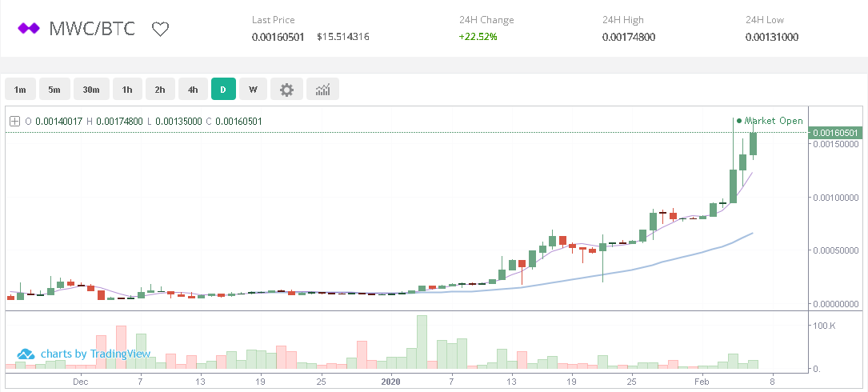The width and height of the screenshot is (868, 392).
Task: Click the purple MWC coin logo
Action: pyautogui.click(x=28, y=28)
